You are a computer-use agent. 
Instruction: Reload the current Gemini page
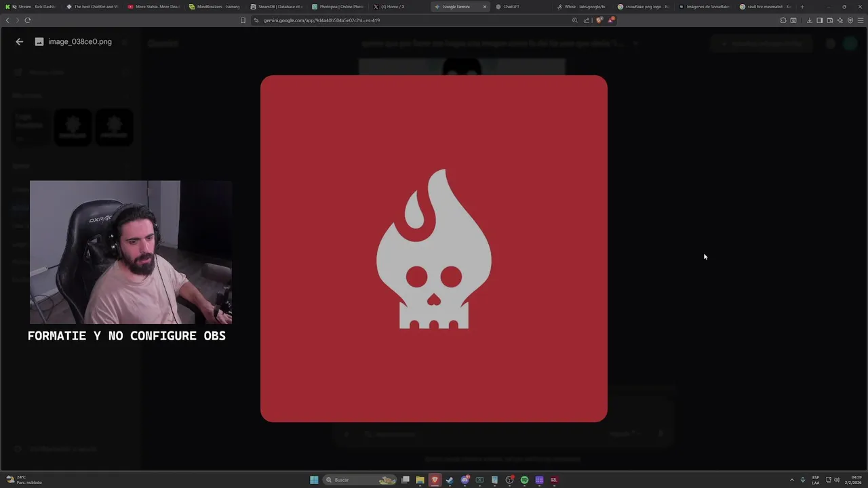coord(28,20)
